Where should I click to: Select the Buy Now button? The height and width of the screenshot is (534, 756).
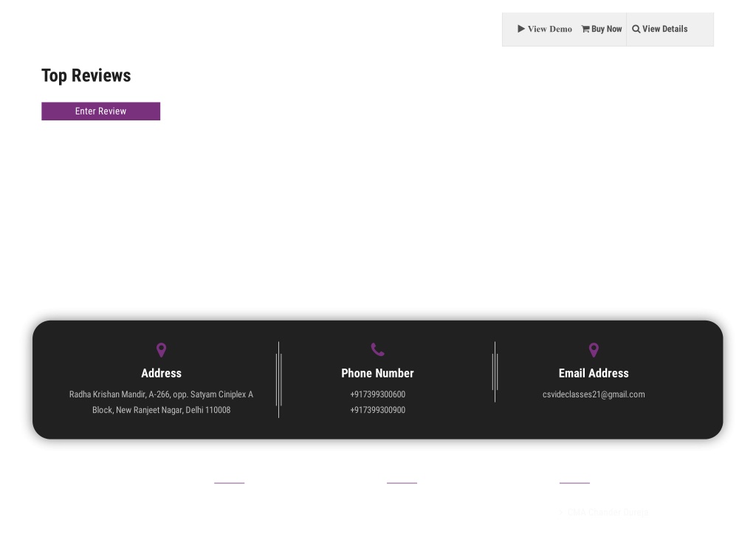602,29
